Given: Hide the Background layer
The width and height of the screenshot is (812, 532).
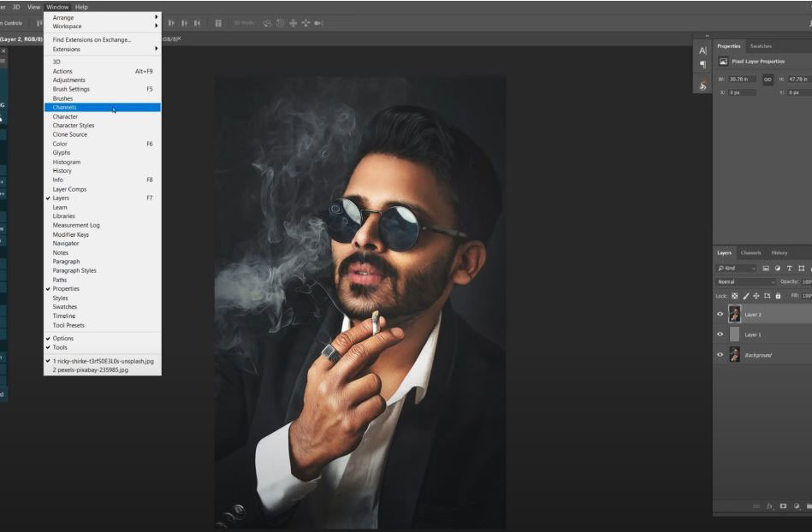Looking at the screenshot, I should (x=720, y=355).
